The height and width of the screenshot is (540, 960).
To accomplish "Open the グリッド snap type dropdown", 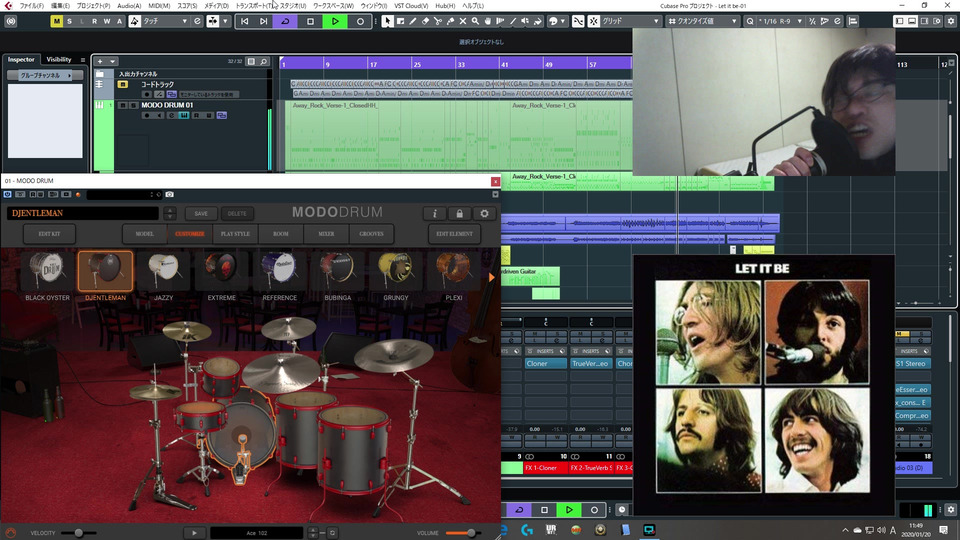I will tap(631, 21).
